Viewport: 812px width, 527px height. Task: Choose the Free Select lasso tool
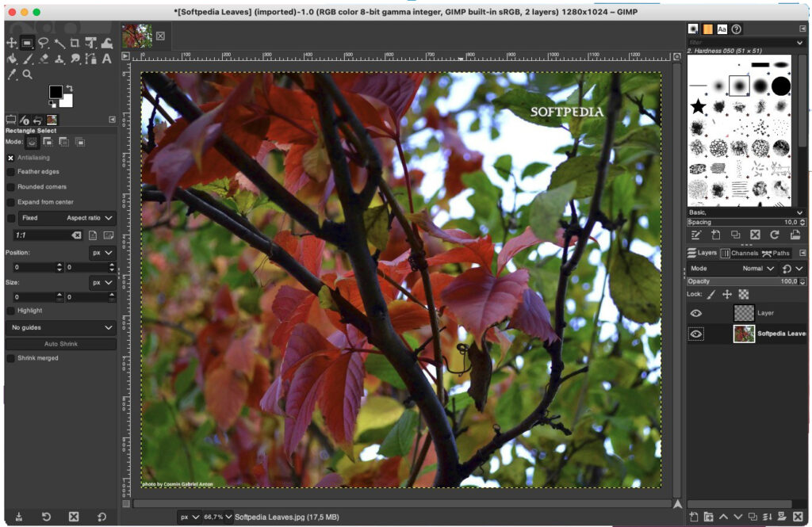pos(43,43)
